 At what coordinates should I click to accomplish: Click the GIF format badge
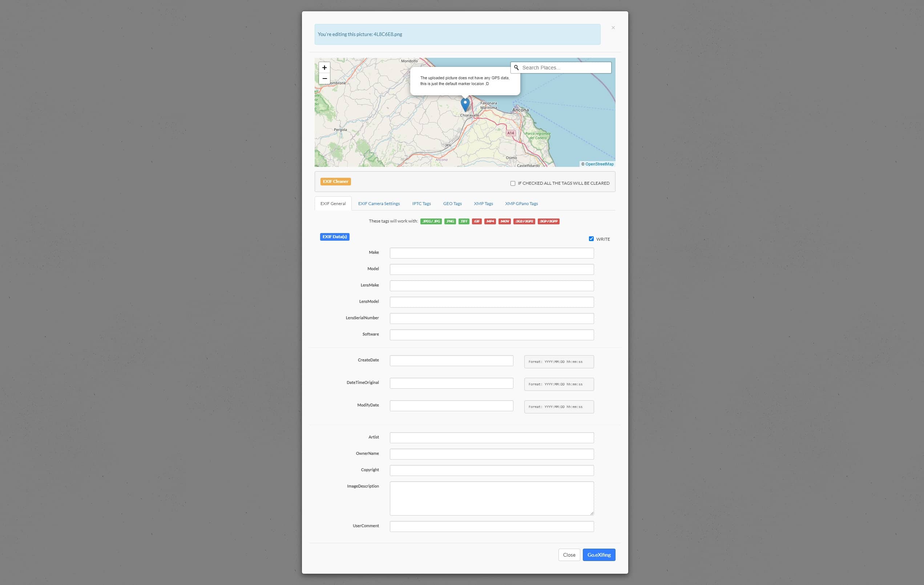477,221
